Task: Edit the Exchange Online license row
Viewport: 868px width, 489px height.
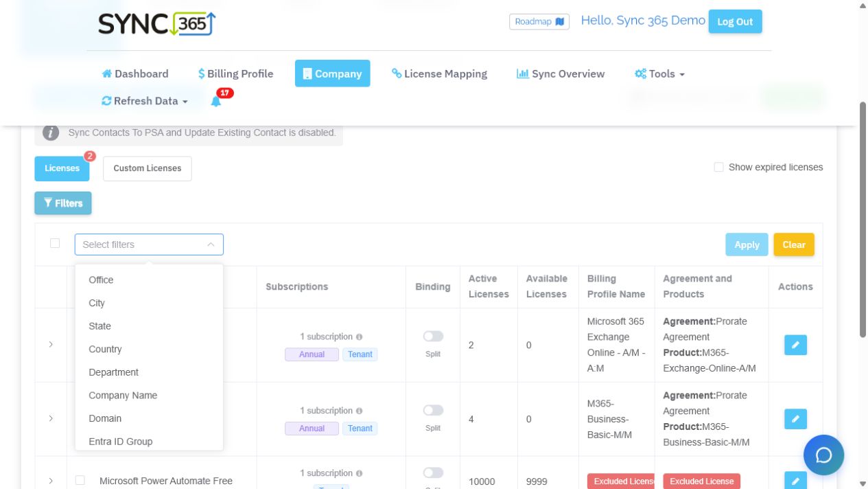Action: click(795, 345)
